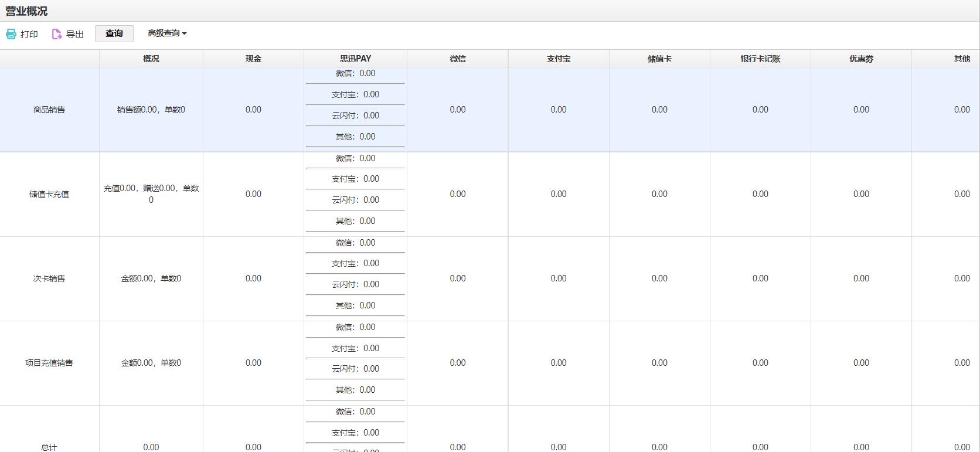Screen dimensions: 980x452
Task: Click 金额0.00，单数0 in the 次卡销售 row
Action: click(151, 278)
